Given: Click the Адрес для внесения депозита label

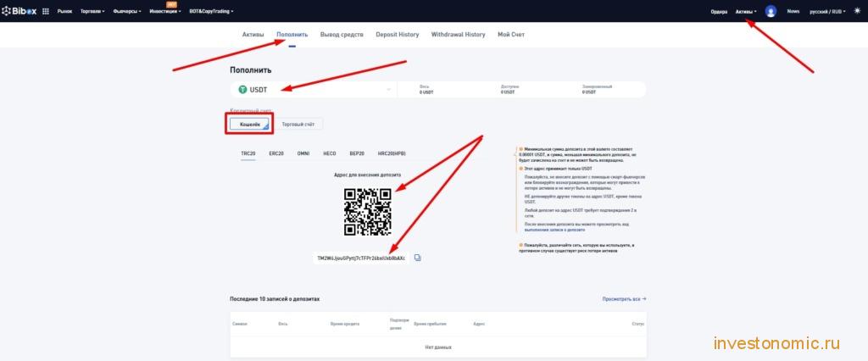Looking at the screenshot, I should pos(368,175).
